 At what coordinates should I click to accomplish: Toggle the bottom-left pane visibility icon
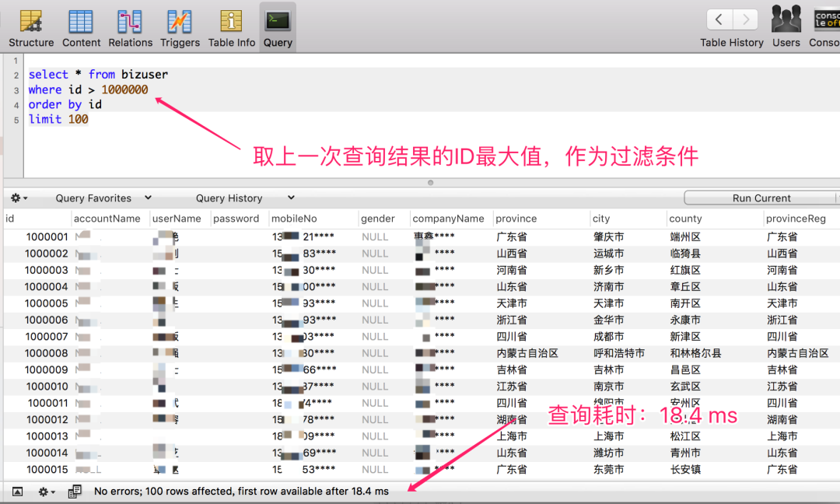[x=17, y=492]
